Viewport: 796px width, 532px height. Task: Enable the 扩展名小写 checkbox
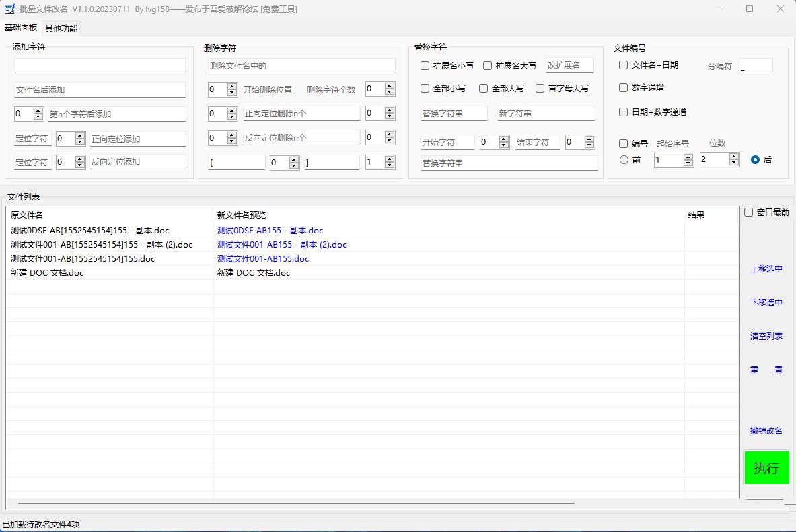425,65
